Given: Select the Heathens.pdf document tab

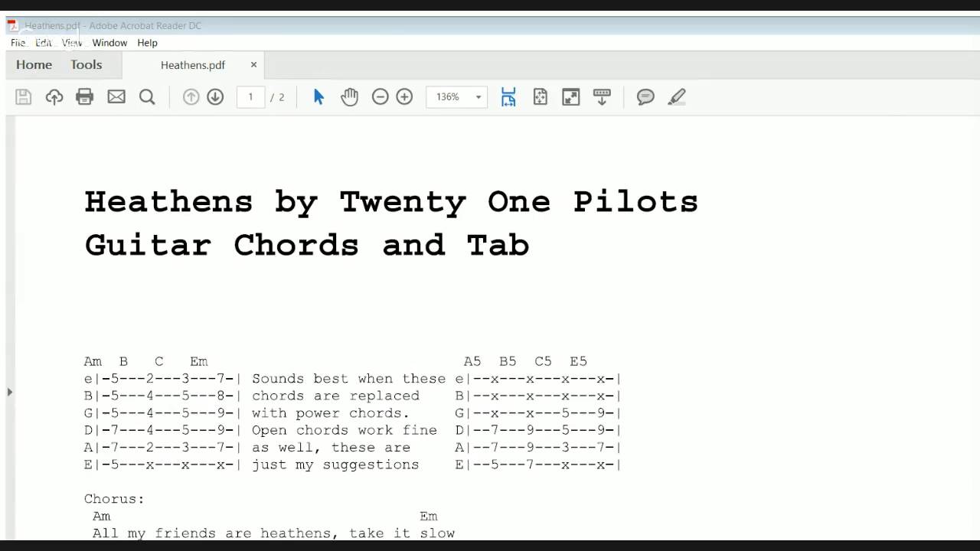Looking at the screenshot, I should coord(193,65).
